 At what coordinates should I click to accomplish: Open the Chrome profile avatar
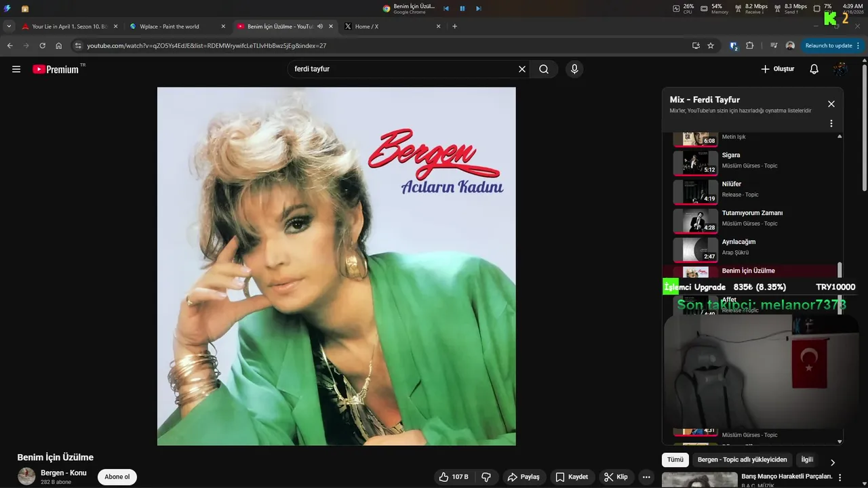point(790,45)
